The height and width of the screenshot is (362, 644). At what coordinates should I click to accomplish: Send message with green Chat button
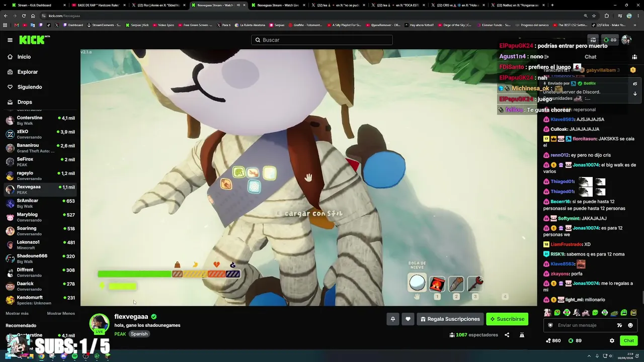coord(629,340)
